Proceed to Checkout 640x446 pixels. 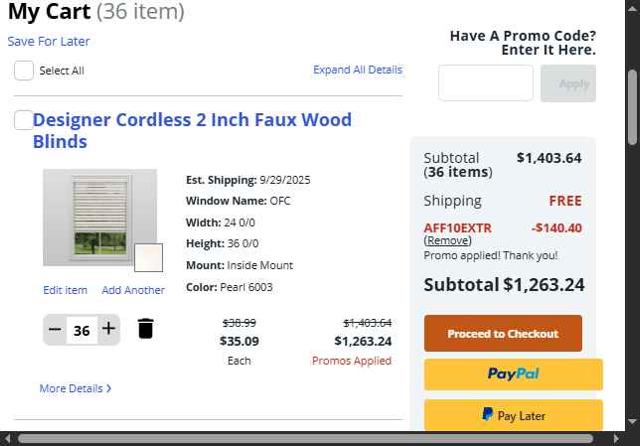(x=502, y=333)
